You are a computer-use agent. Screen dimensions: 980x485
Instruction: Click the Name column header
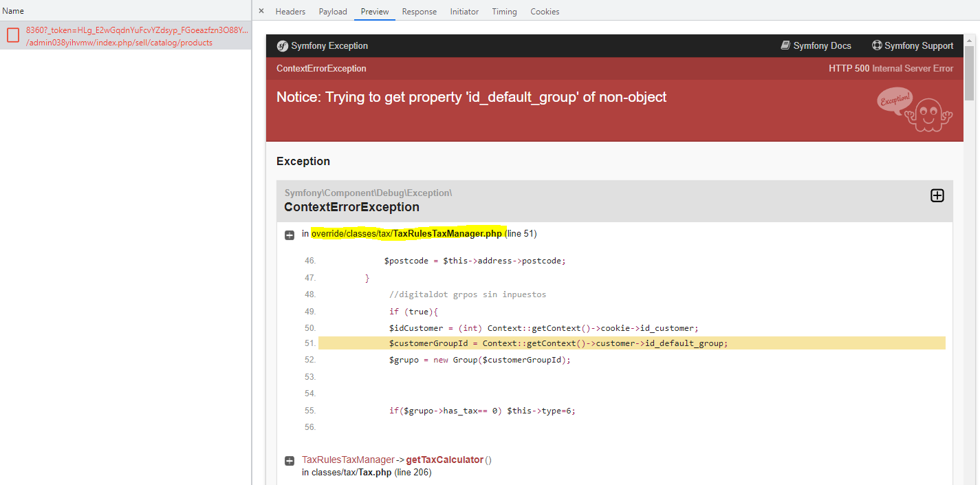tap(14, 11)
